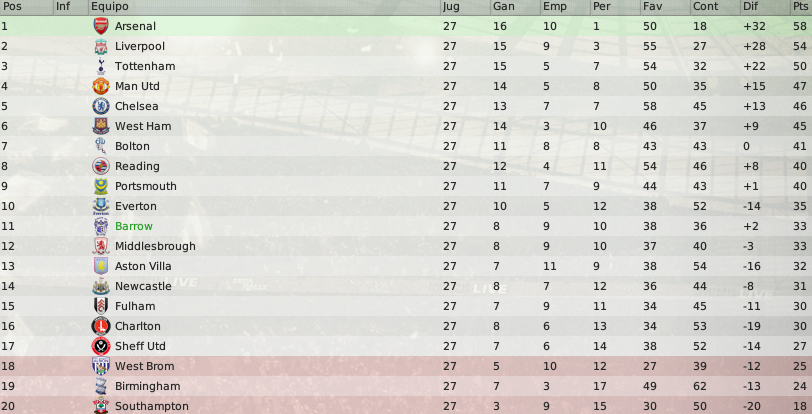
Task: Select the Middlesbrough team name
Action: pos(155,246)
